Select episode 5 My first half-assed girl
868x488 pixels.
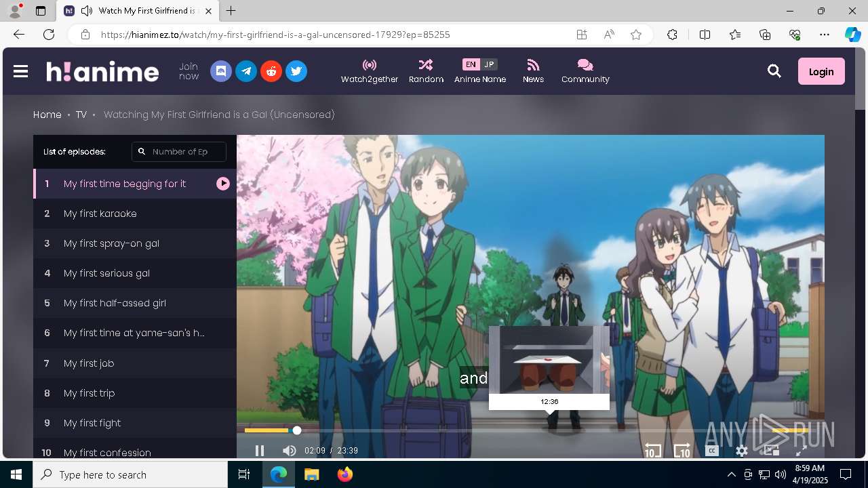pos(135,303)
